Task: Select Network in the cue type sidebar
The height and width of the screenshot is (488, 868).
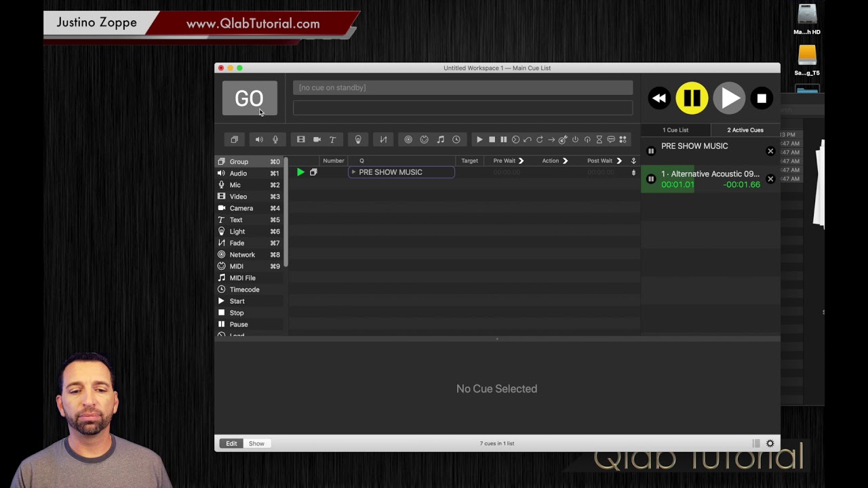Action: [249, 255]
